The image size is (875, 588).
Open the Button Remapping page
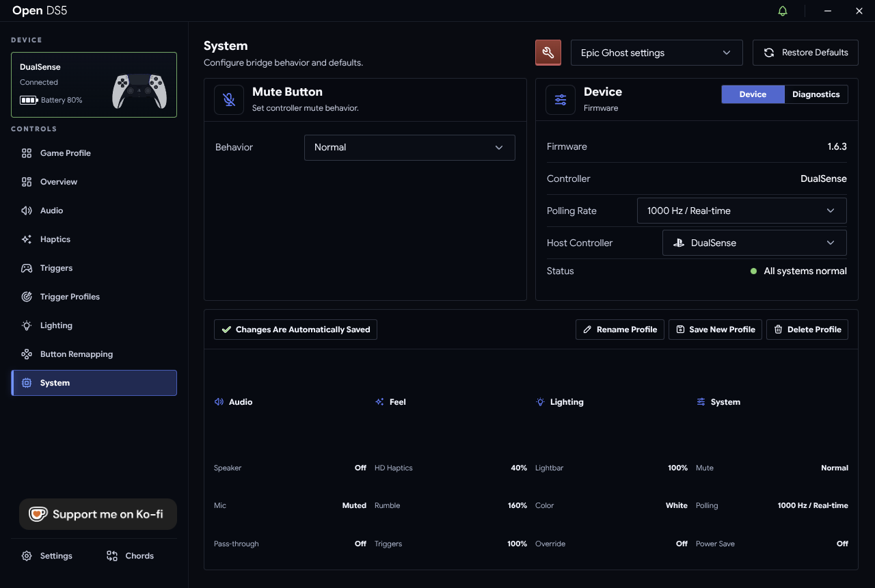click(94, 354)
